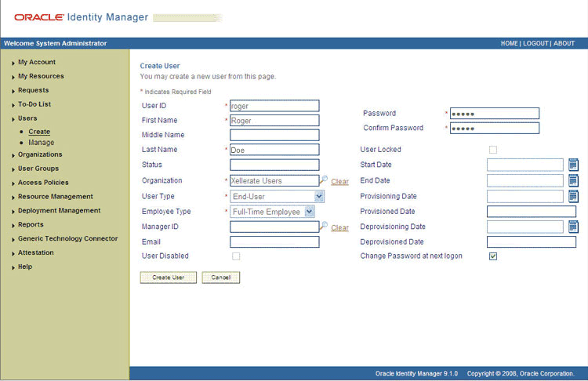
Task: Toggle the User Locked checkbox
Action: pyautogui.click(x=493, y=150)
